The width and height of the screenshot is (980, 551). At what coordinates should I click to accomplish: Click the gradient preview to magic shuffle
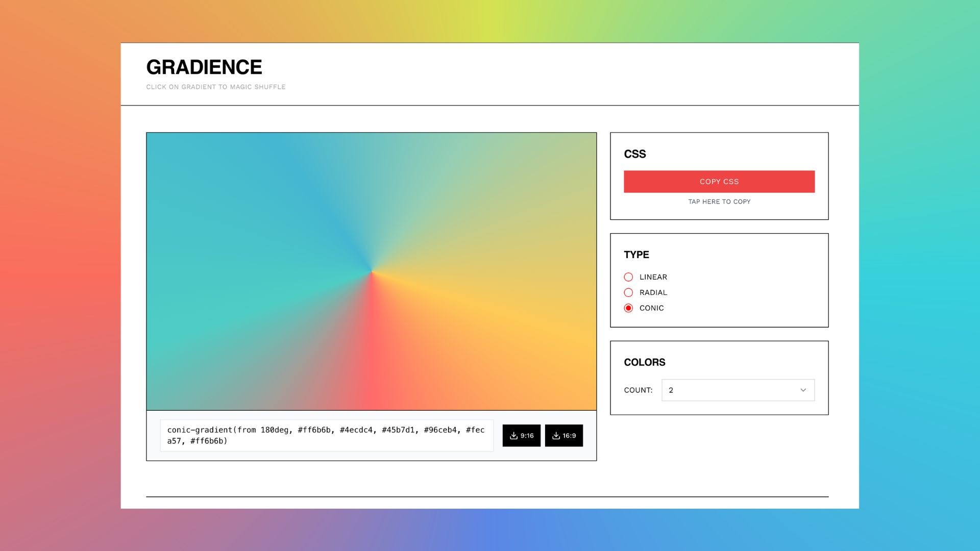(x=371, y=270)
